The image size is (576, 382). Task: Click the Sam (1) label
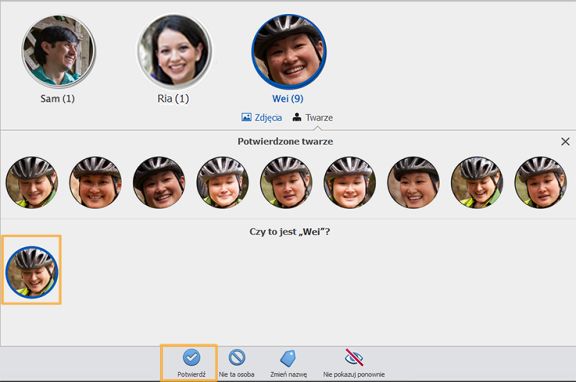coord(58,98)
